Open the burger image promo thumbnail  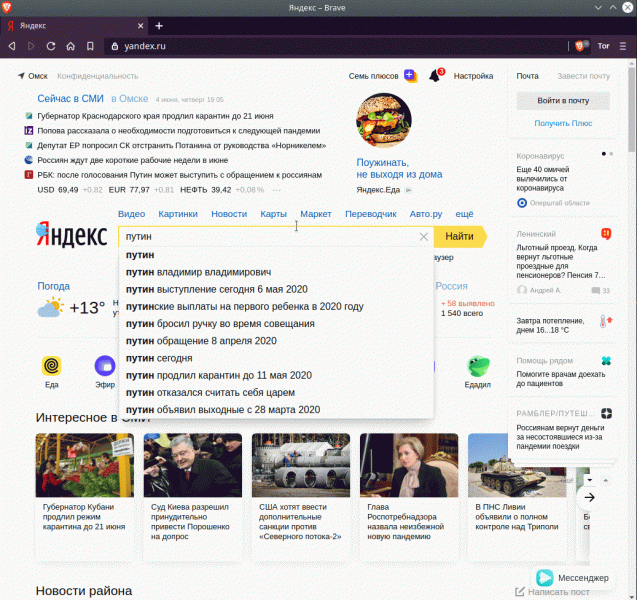[384, 121]
